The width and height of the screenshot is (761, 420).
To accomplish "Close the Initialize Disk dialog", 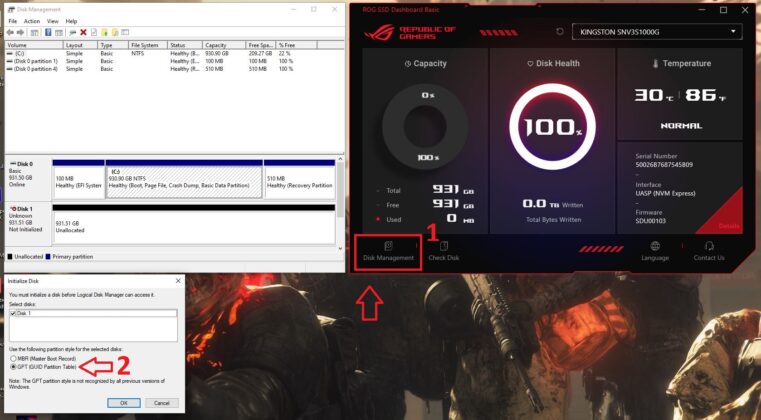I will (178, 281).
